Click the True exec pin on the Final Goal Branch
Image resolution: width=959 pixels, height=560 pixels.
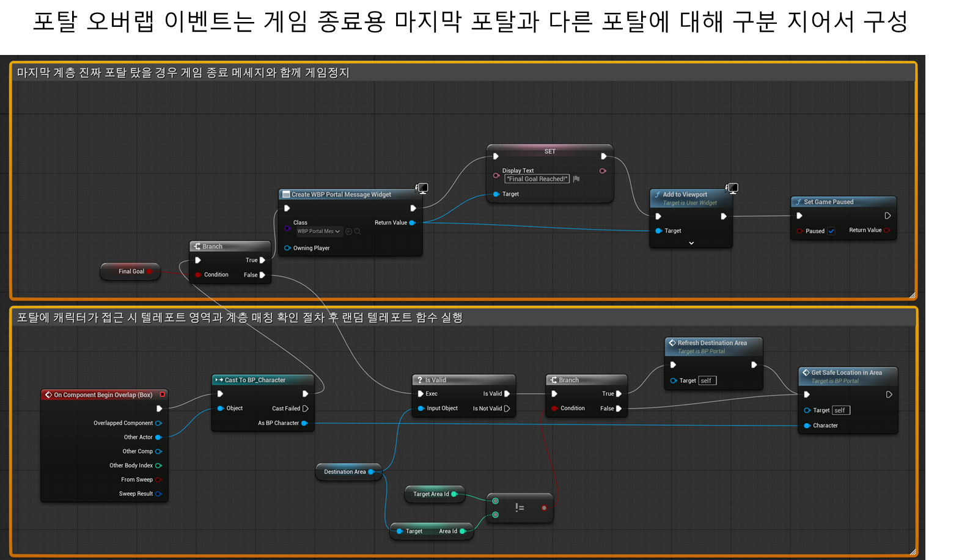pyautogui.click(x=262, y=260)
